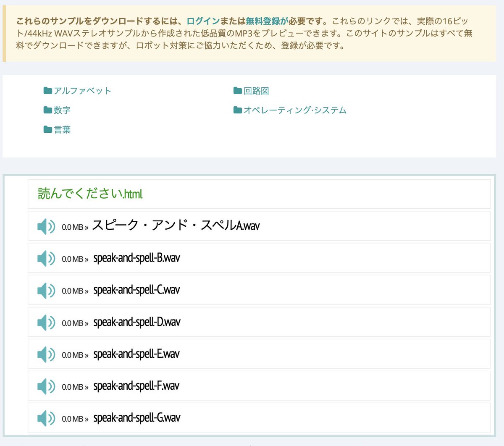Screen dimensions: 504x446
Task: Open the speak-and-spell-B.wav file name
Action: pyautogui.click(x=136, y=258)
